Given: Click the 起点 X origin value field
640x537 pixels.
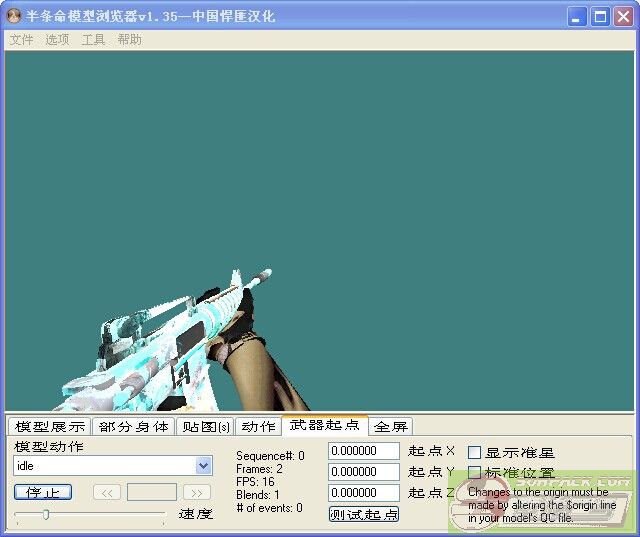Looking at the screenshot, I should click(x=363, y=451).
